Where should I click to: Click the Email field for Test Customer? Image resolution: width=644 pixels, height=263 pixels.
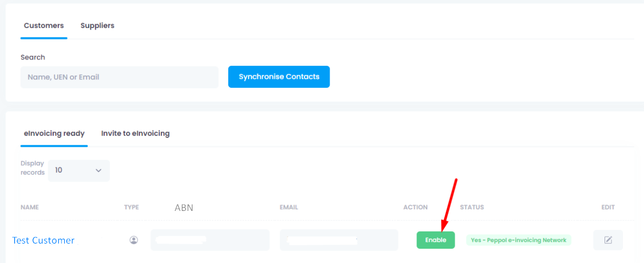339,240
